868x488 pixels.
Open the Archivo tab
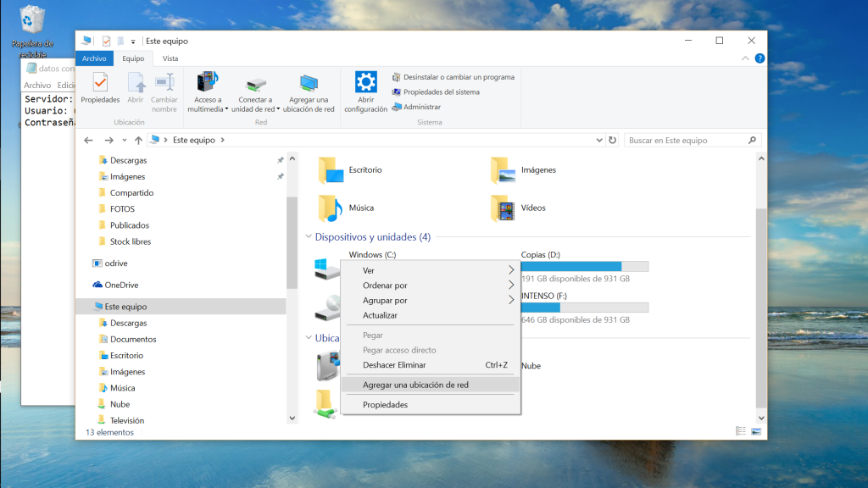(x=94, y=58)
